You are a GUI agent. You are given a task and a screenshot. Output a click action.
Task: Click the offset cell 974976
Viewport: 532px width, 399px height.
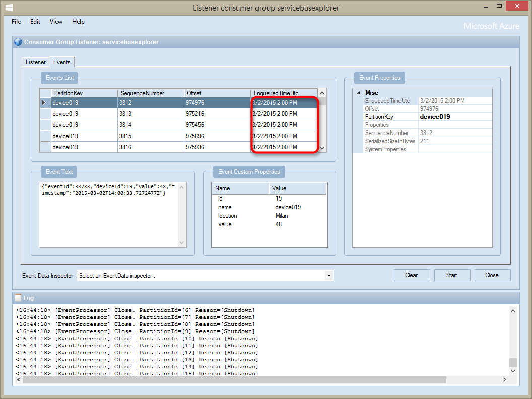click(x=217, y=102)
